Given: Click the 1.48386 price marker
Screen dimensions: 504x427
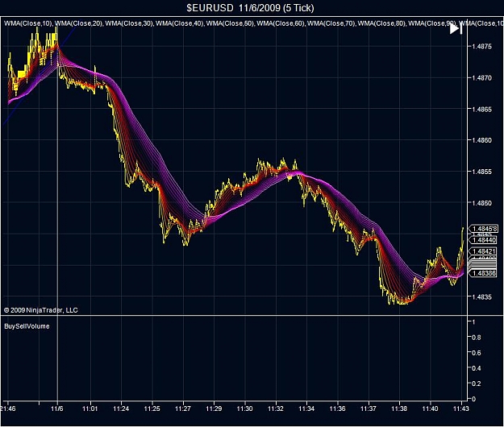Looking at the screenshot, I should 484,273.
